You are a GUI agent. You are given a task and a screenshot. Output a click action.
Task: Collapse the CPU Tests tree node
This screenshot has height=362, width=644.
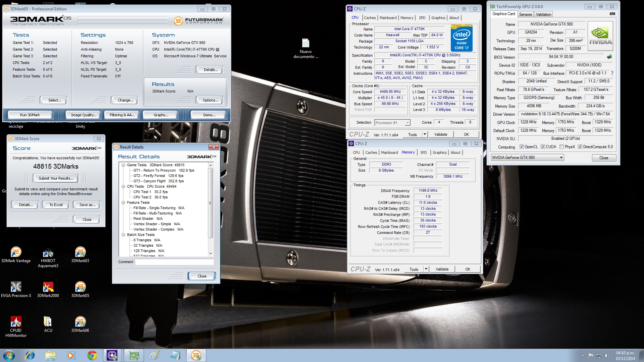click(x=123, y=186)
